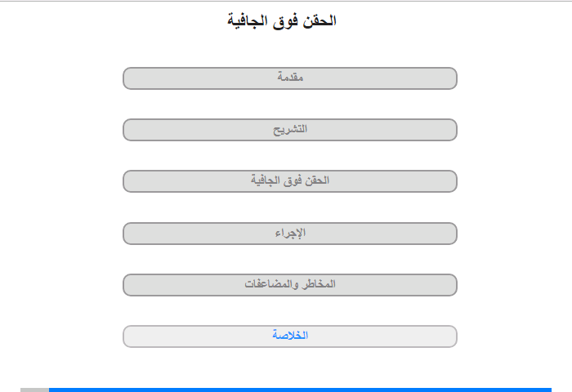Screen dimensions: 572x392
Task: Select the التشريح menu button
Action: (x=290, y=130)
